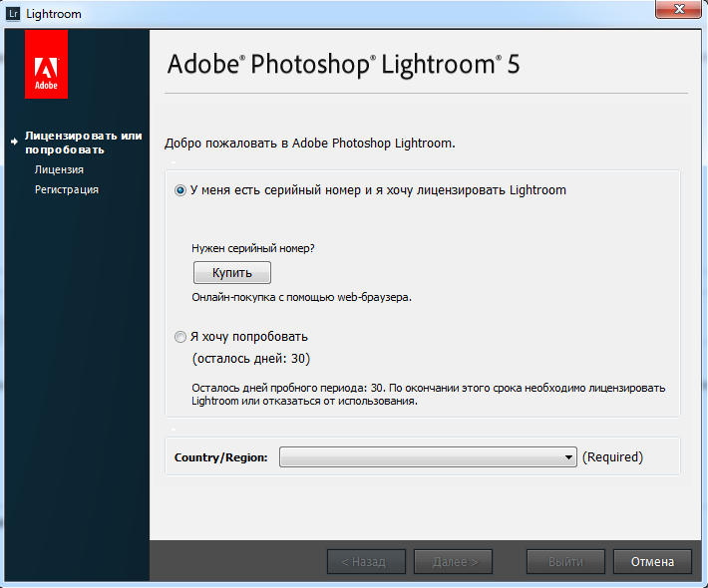Click the (Required) text
The height and width of the screenshot is (588, 708).
612,457
